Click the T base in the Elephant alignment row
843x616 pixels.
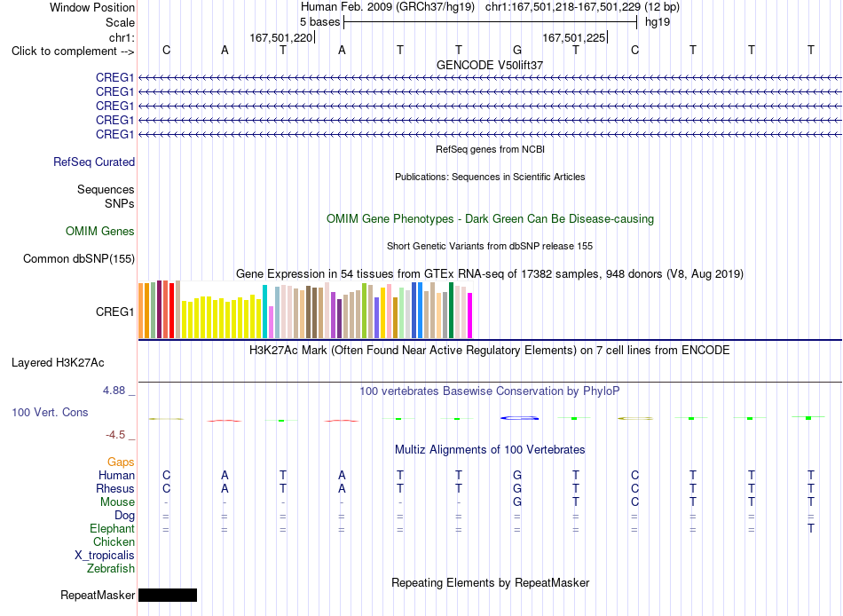(811, 528)
